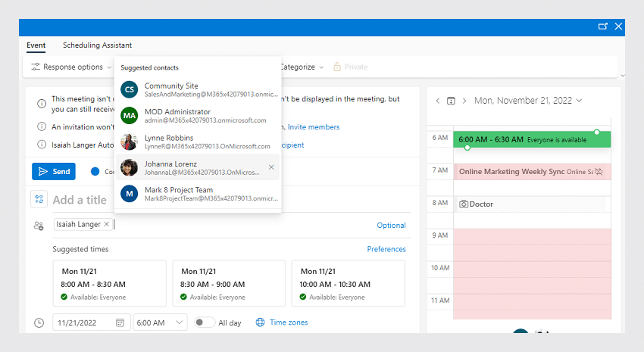Pick the 8:00 AM - 8:30 AM suggestion
Viewport: 644px width, 352px height.
110,283
